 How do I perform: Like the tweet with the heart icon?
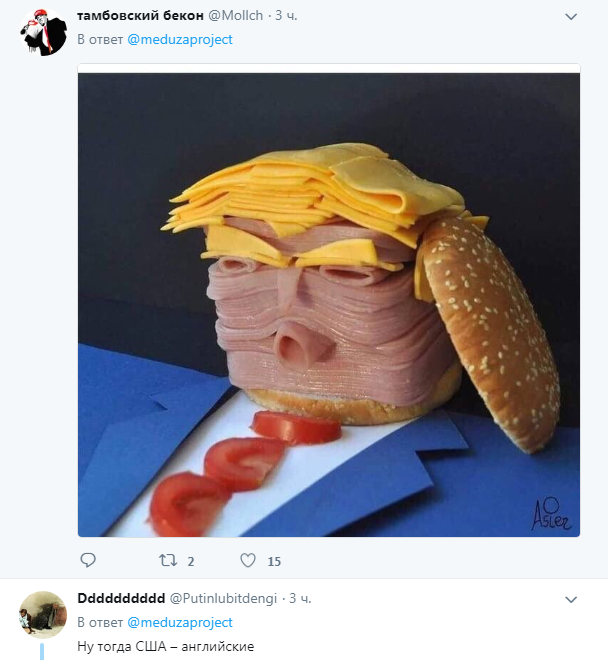(x=247, y=560)
